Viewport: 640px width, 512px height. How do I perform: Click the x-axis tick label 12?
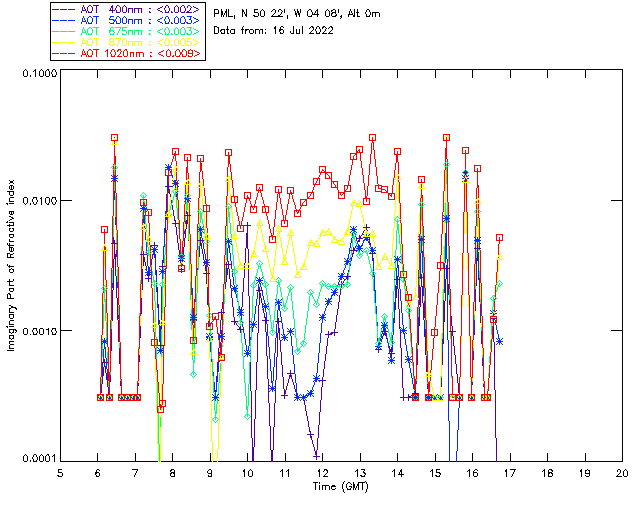(x=322, y=473)
